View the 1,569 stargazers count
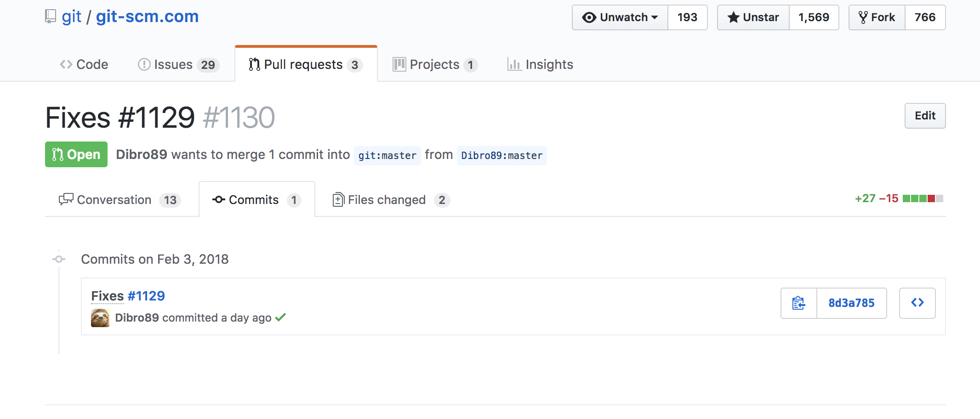The image size is (980, 419). [x=814, y=17]
